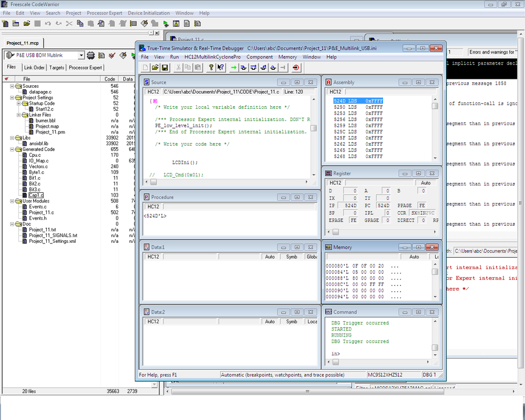This screenshot has width=525, height=420.
Task: Select Project_11.c in the file tree
Action: [42, 212]
